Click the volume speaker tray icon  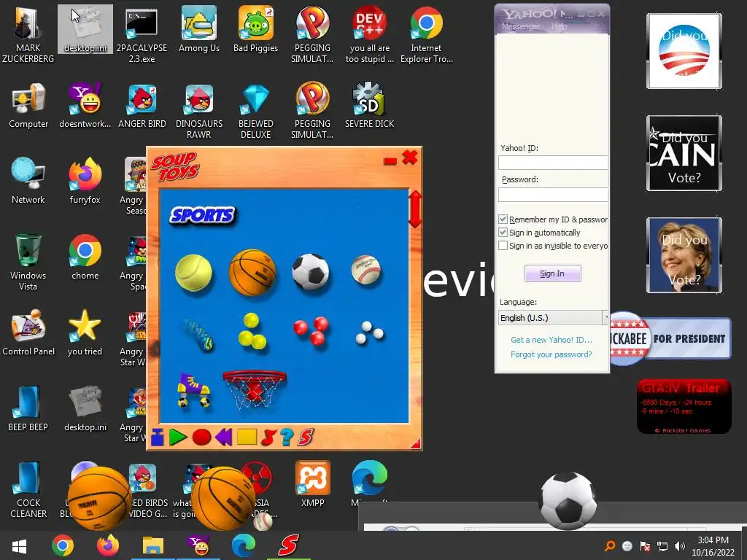[680, 546]
